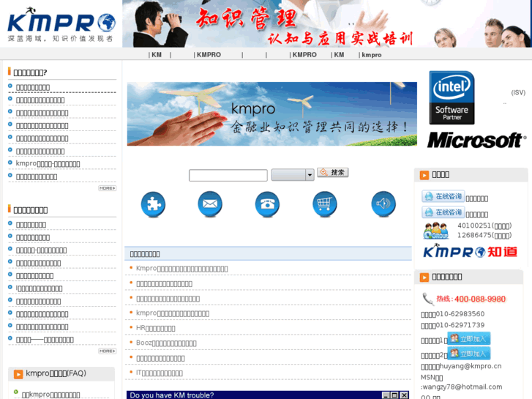The height and width of the screenshot is (399, 532).
Task: Click the 400-088-9980 hotline number
Action: click(x=480, y=299)
